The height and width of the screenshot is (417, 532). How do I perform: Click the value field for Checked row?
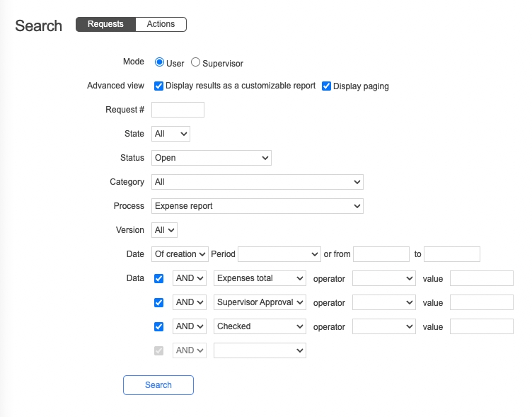(x=481, y=327)
